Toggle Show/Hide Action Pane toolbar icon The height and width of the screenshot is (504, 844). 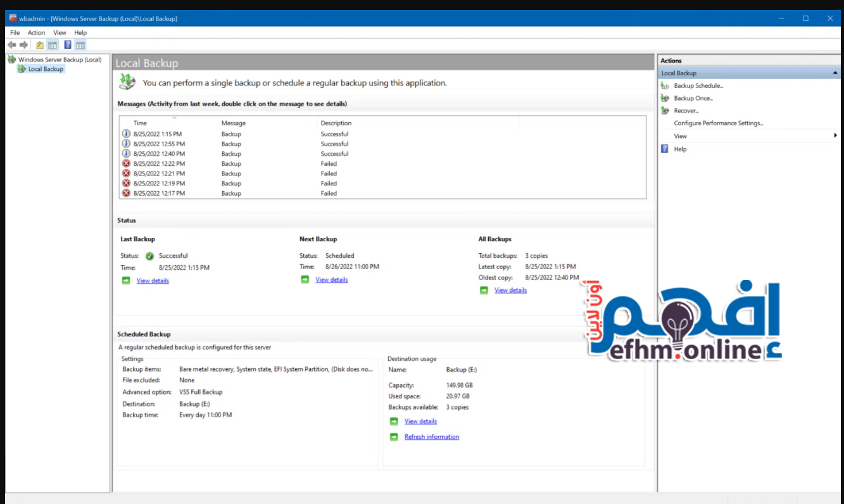pos(80,45)
